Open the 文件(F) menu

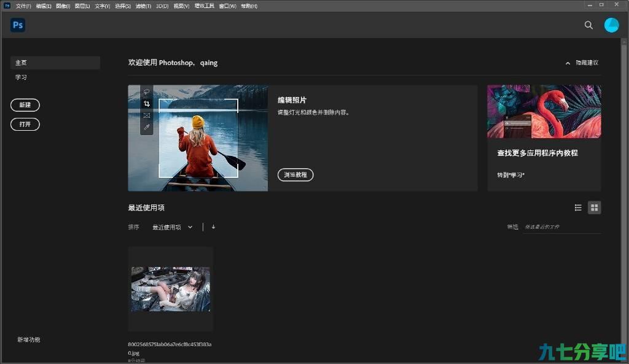pos(23,6)
